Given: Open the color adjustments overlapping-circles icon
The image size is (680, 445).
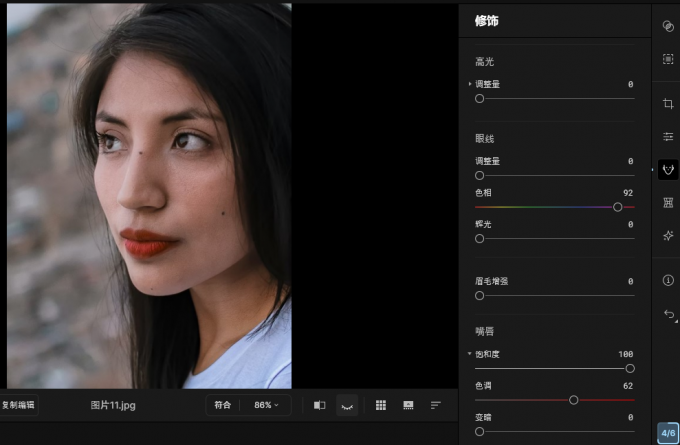Looking at the screenshot, I should (x=668, y=26).
